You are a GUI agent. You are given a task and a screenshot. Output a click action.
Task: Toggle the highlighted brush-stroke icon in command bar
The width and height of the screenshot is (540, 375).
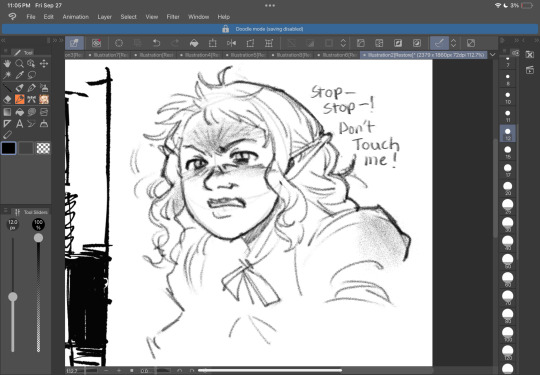439,43
